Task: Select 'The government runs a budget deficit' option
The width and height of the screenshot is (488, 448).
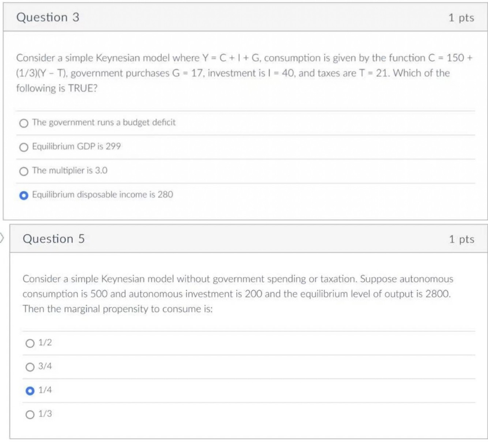Action: [x=104, y=122]
